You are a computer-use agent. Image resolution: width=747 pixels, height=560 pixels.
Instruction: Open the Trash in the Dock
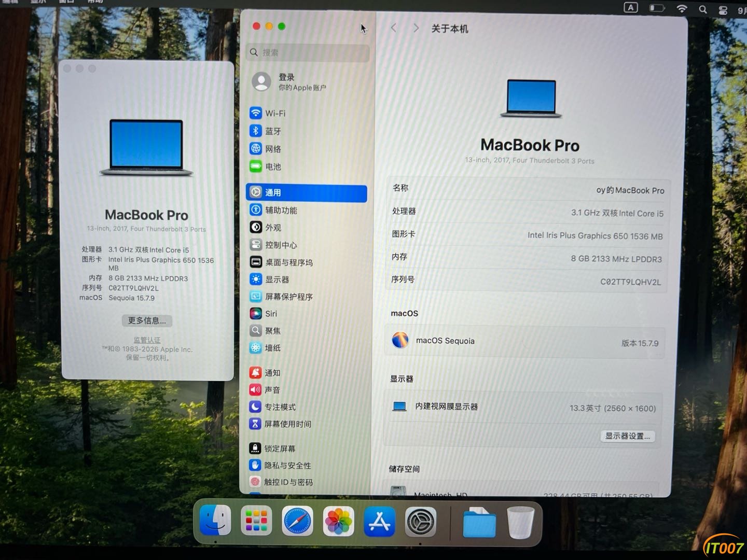click(520, 523)
